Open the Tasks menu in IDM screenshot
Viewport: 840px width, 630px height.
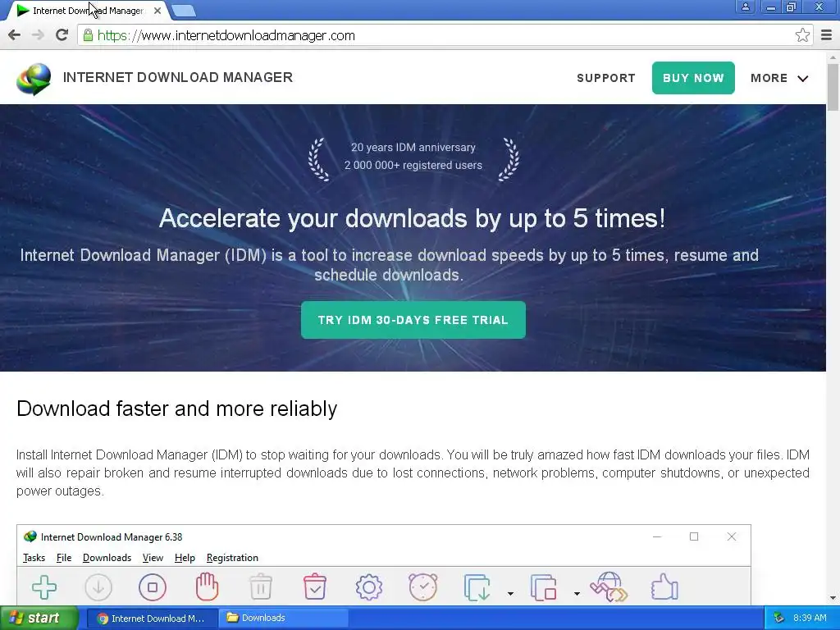click(34, 558)
